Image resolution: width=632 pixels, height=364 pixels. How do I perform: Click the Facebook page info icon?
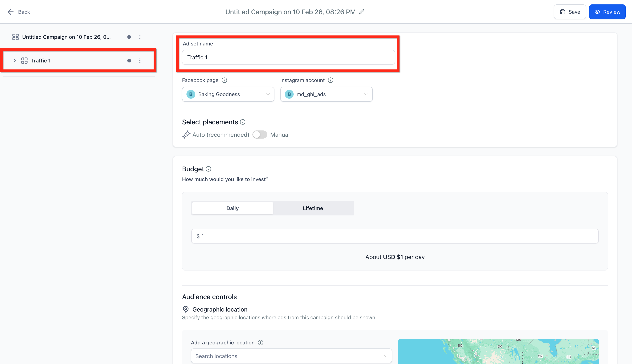(224, 80)
